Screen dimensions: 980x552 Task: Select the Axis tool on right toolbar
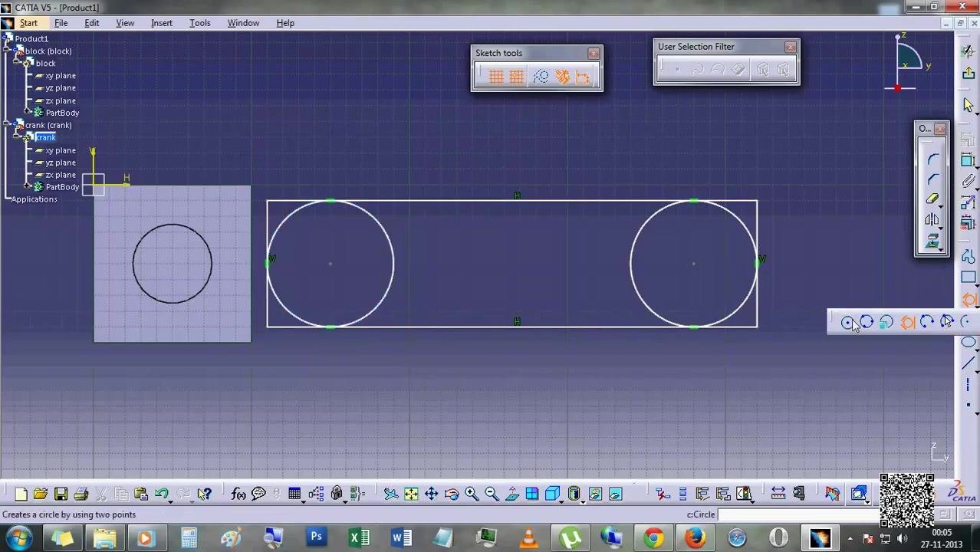tap(968, 386)
